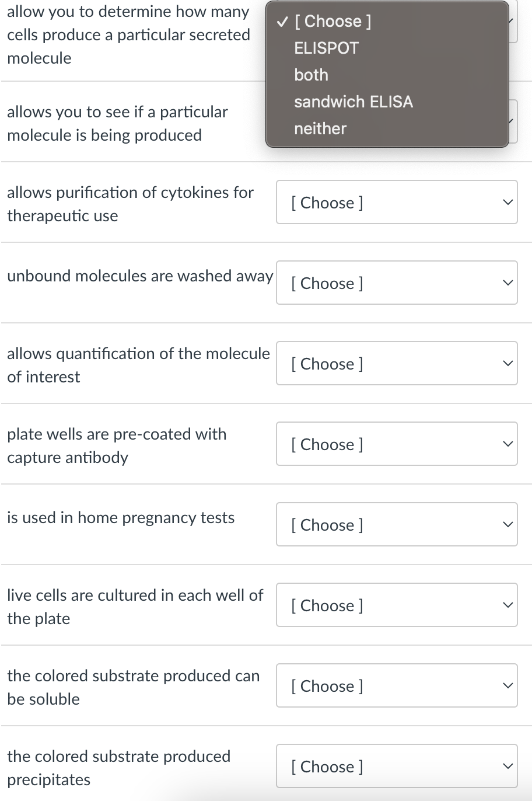
Task: Pick "neither" from the open dropdown options
Action: (320, 128)
